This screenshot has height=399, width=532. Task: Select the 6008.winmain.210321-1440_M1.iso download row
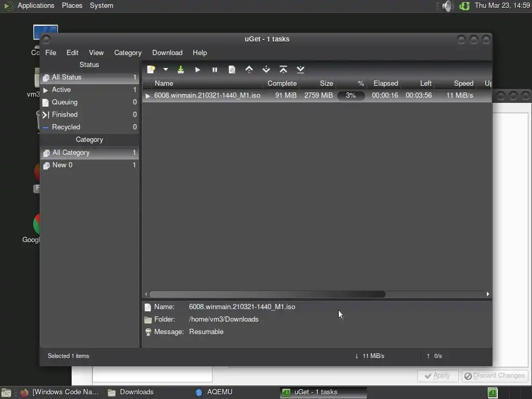click(317, 96)
